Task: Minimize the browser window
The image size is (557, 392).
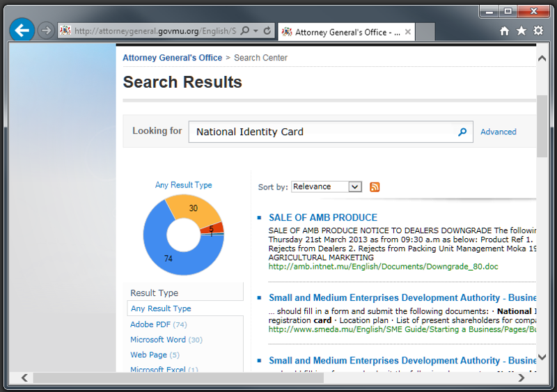Action: (489, 12)
